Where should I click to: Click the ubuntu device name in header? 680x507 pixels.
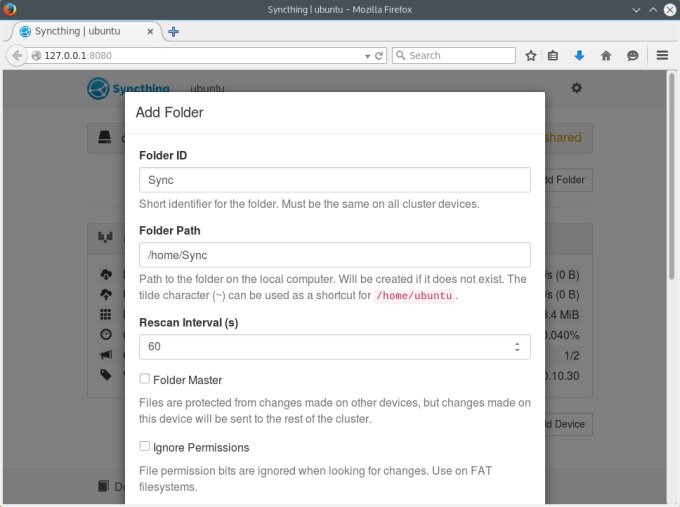207,88
